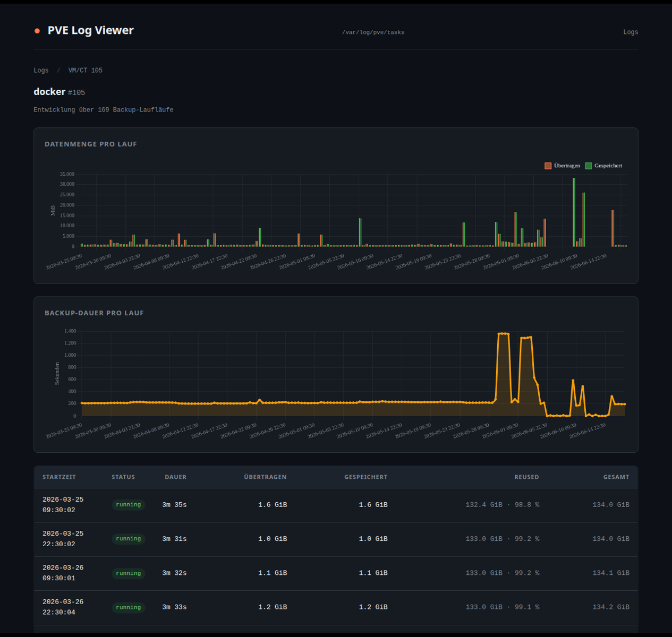
Task: Click the BACKUP-DAUER PRO LAUF chart title
Action: click(x=94, y=313)
